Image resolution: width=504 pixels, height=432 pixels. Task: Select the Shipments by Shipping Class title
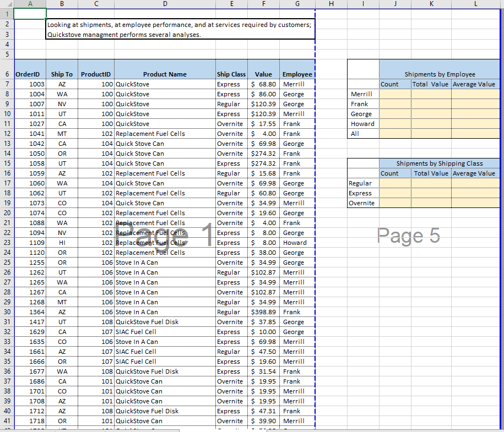[x=440, y=163]
